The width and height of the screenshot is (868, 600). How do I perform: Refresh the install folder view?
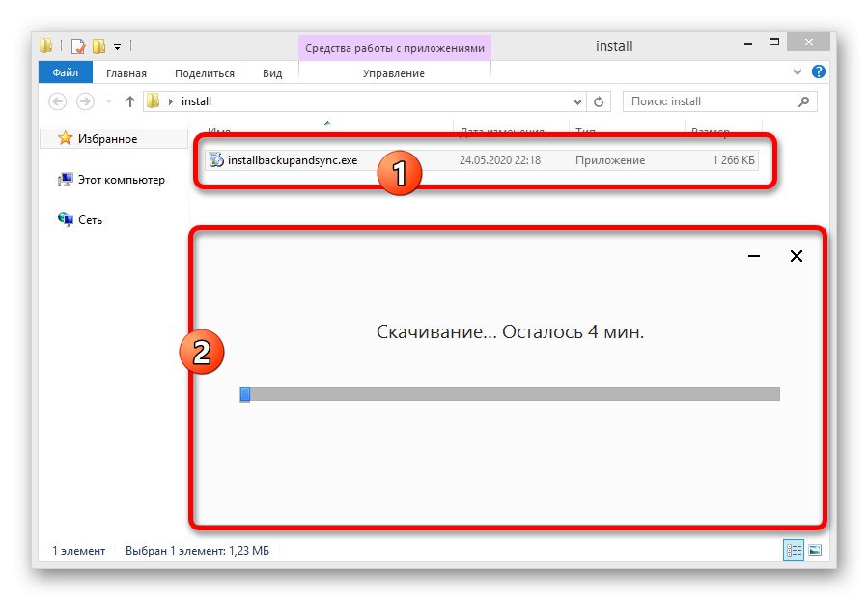coord(599,102)
